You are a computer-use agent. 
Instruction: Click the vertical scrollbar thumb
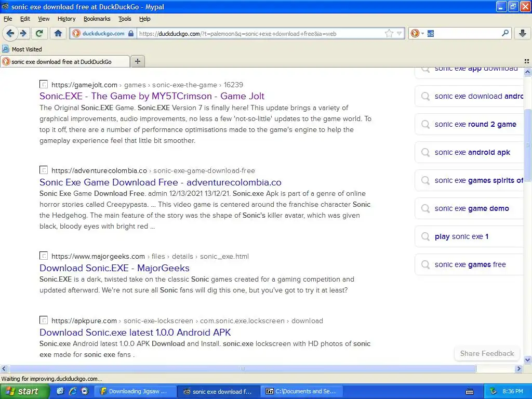coord(527,146)
